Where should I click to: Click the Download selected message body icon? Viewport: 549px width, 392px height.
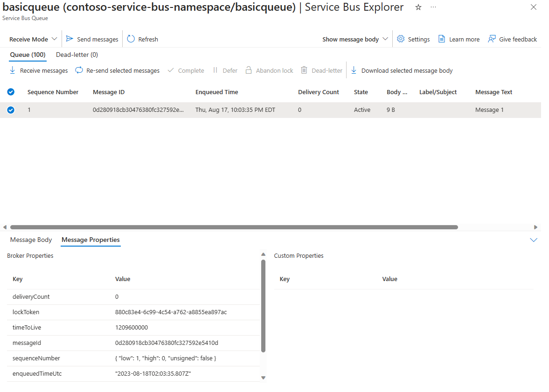[x=354, y=70]
